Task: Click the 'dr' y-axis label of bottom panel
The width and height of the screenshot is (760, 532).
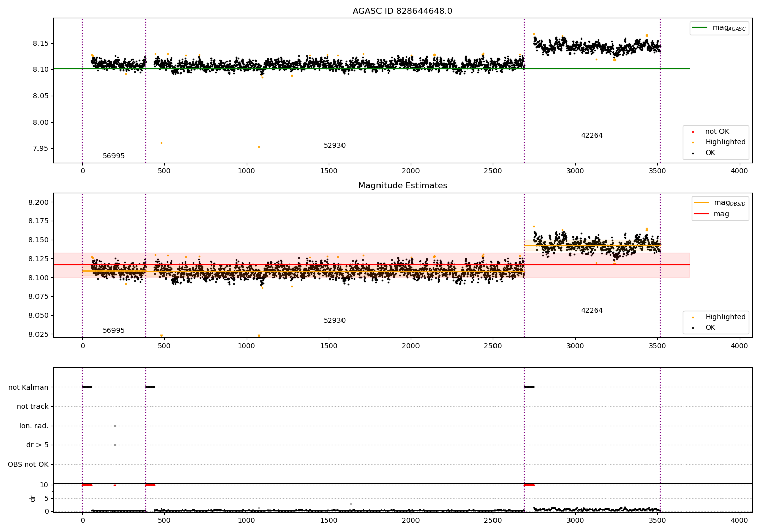Action: point(33,498)
